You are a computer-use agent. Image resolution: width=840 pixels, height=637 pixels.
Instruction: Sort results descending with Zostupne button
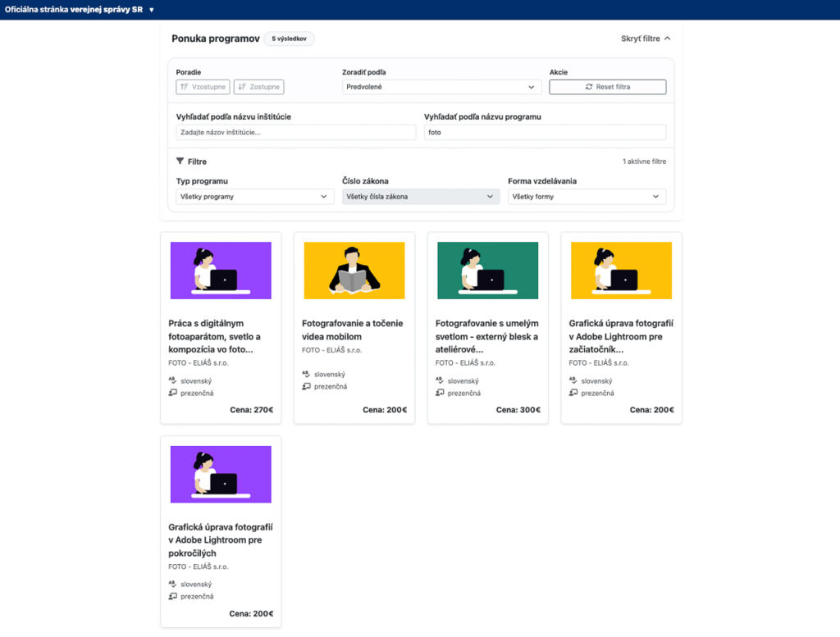point(258,87)
